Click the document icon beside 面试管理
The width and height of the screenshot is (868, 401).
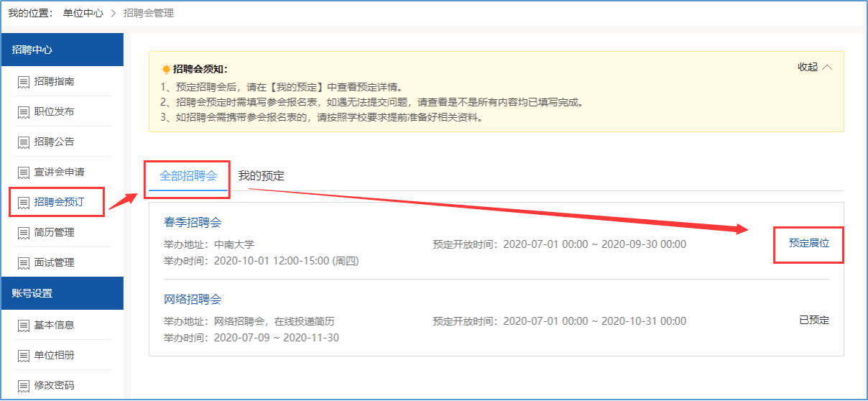tap(24, 263)
